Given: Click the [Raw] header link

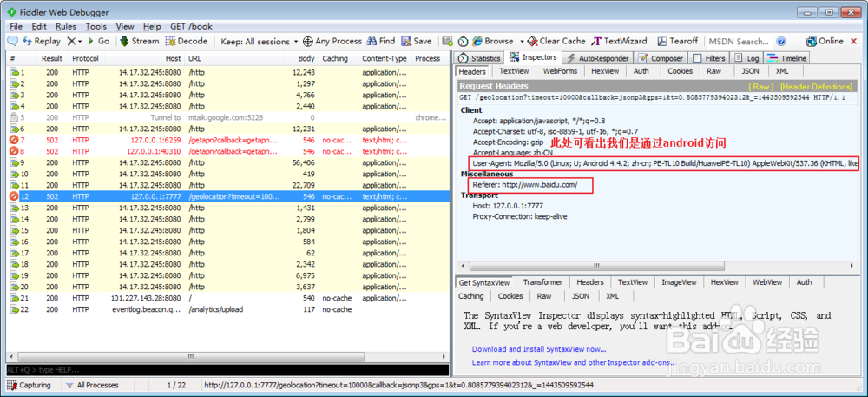Looking at the screenshot, I should 760,87.
